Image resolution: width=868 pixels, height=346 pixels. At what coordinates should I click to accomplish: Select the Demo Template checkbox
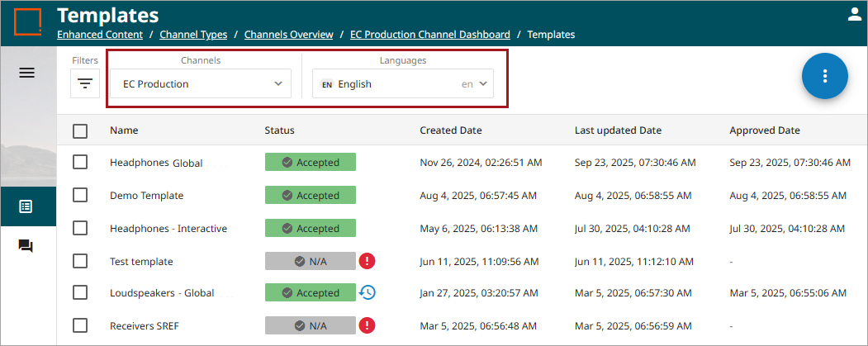(x=80, y=196)
